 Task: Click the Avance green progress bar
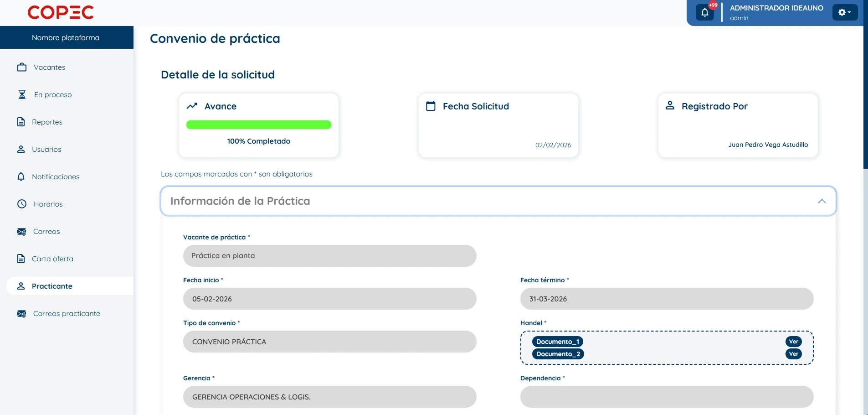[x=258, y=125]
